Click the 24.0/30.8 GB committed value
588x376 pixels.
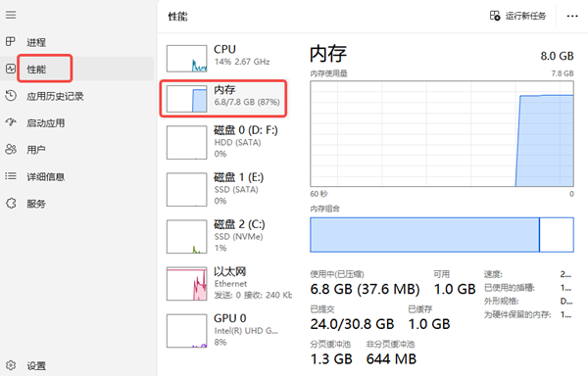pos(352,324)
